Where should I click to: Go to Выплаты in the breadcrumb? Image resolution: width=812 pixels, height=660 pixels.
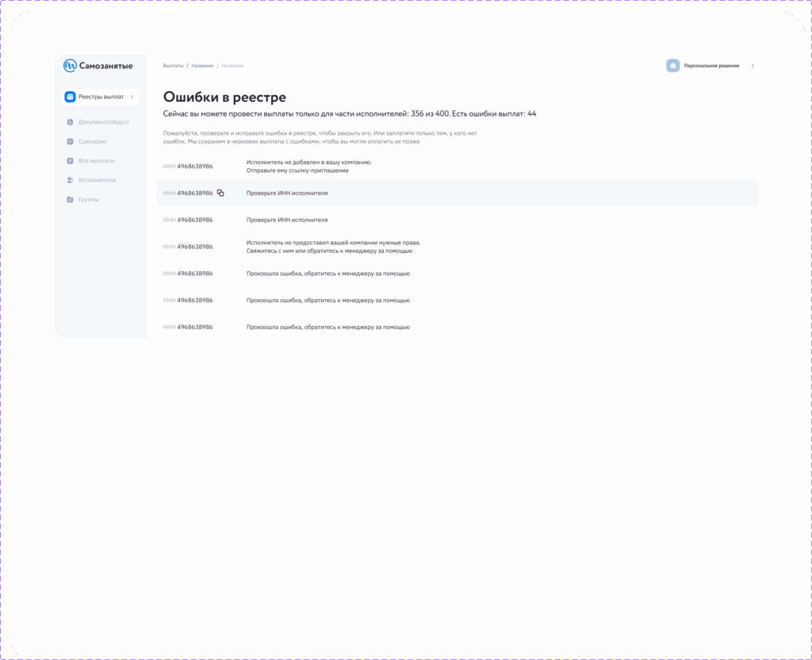coord(173,65)
